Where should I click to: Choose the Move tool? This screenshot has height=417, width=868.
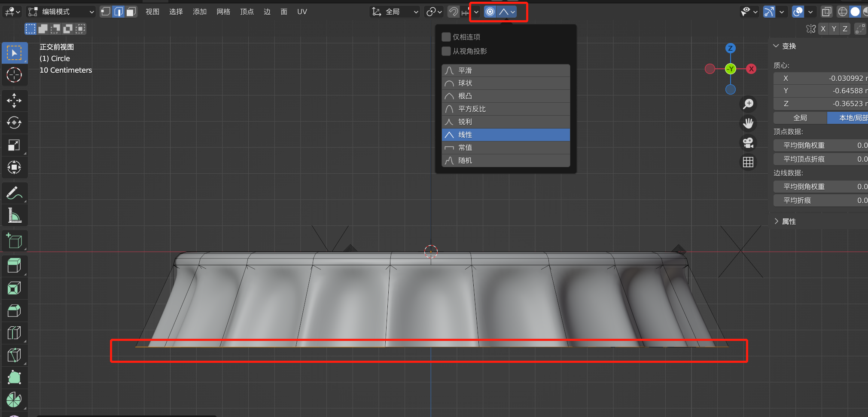[x=15, y=101]
